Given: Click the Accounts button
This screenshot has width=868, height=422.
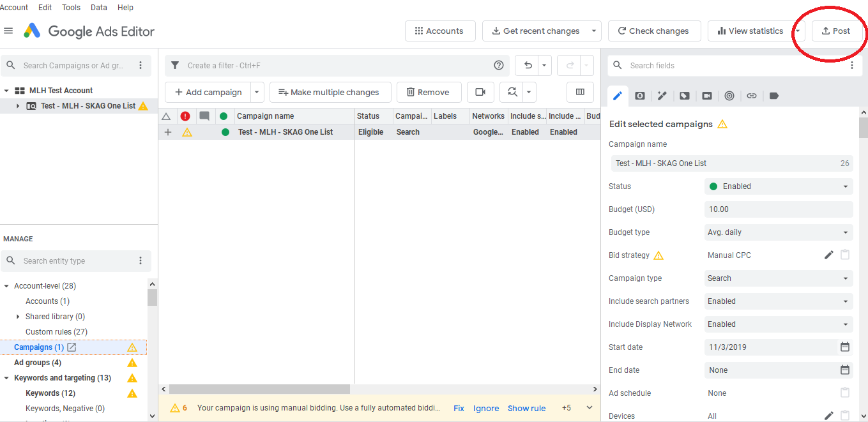Looking at the screenshot, I should [440, 31].
